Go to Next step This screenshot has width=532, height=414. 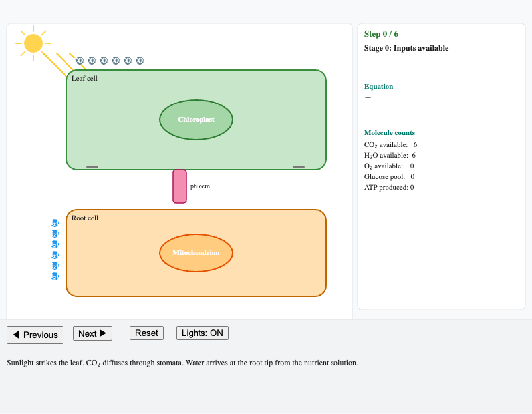(x=92, y=333)
